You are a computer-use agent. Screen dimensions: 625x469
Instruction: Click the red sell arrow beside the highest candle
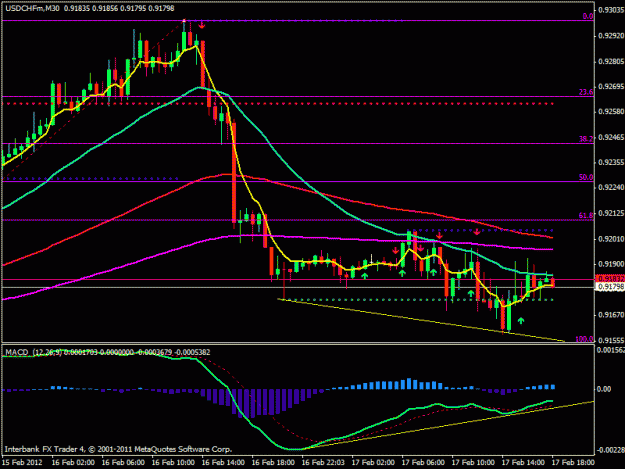coord(202,26)
